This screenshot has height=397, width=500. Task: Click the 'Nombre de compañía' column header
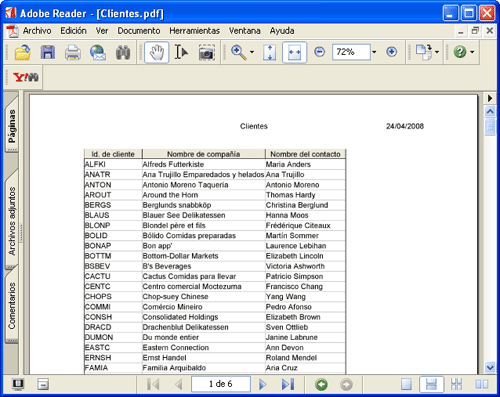tap(203, 154)
